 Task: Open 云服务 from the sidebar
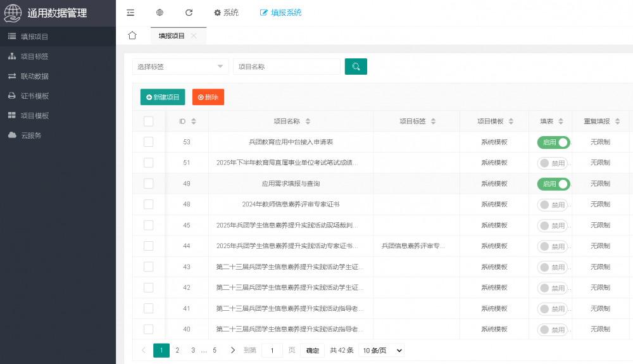31,135
